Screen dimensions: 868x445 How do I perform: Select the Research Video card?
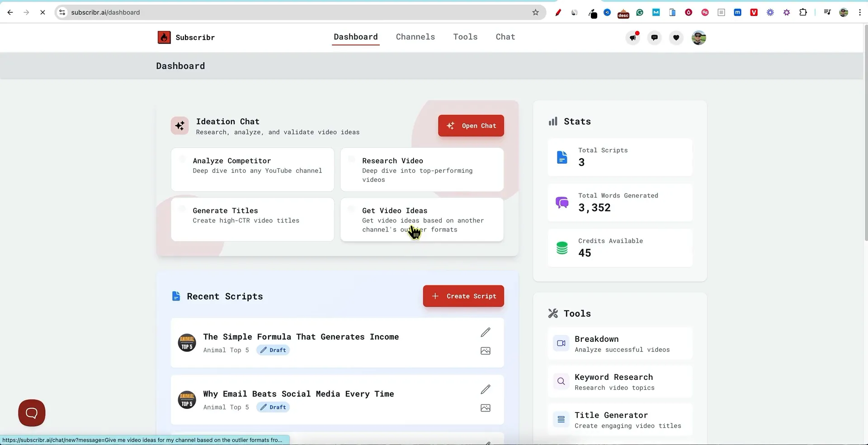tap(422, 170)
